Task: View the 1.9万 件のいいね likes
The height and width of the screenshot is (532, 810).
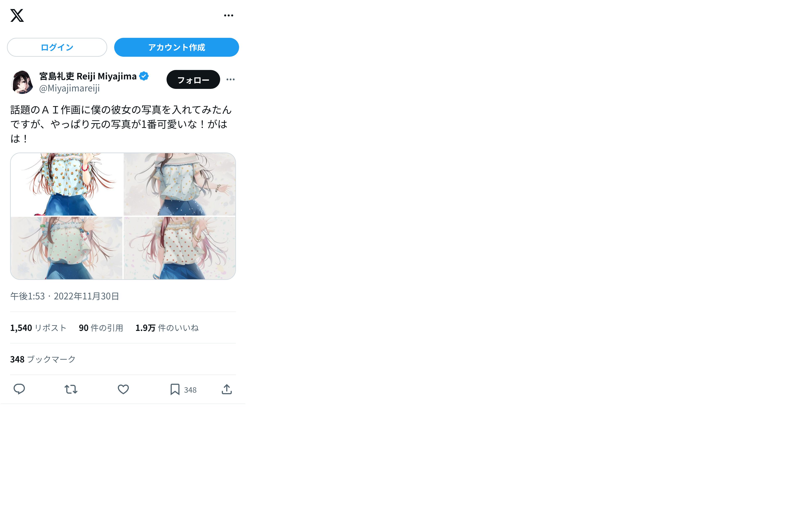Action: [167, 328]
